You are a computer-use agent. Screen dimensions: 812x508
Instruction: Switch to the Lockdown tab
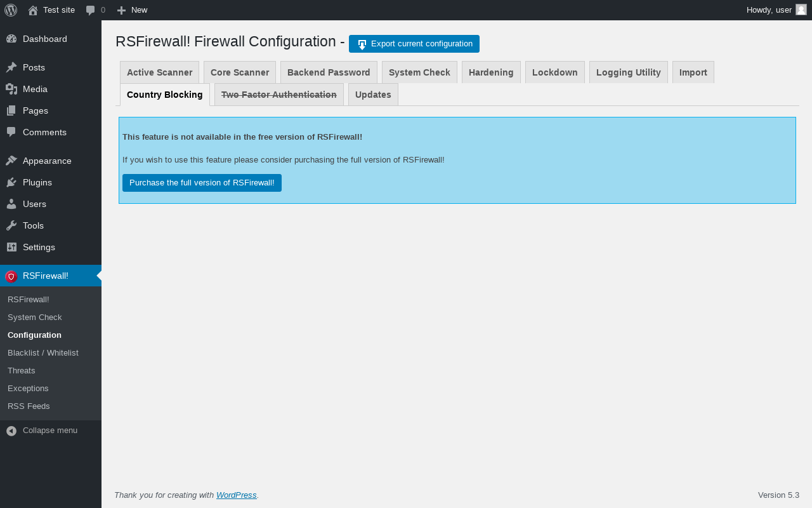tap(555, 72)
